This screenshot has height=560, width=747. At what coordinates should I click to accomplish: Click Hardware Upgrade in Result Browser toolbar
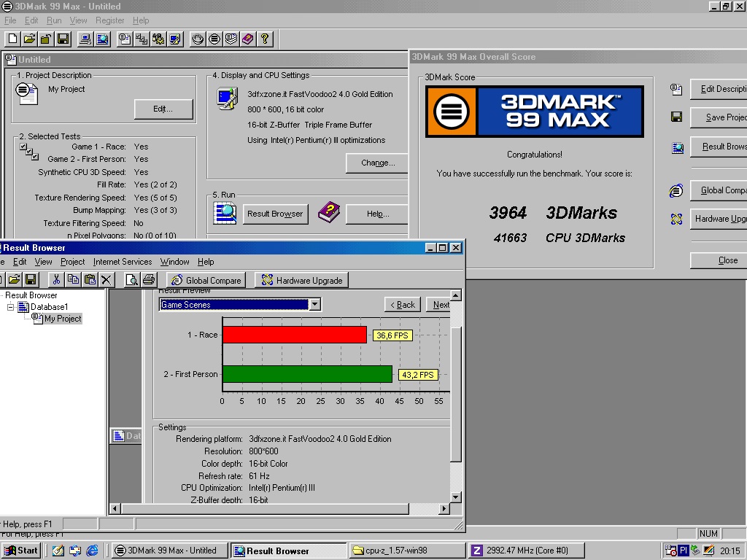[302, 280]
